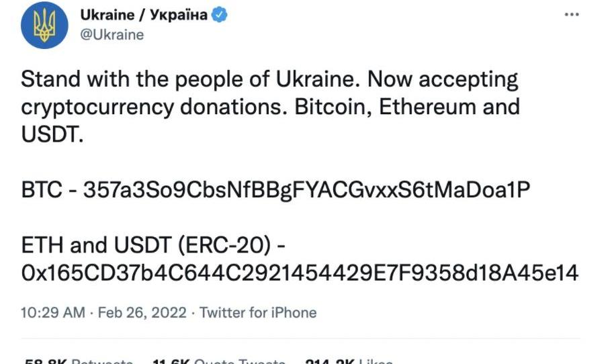The image size is (614, 364).
Task: View the 11.6K Quote Tweets list
Action: click(x=220, y=361)
